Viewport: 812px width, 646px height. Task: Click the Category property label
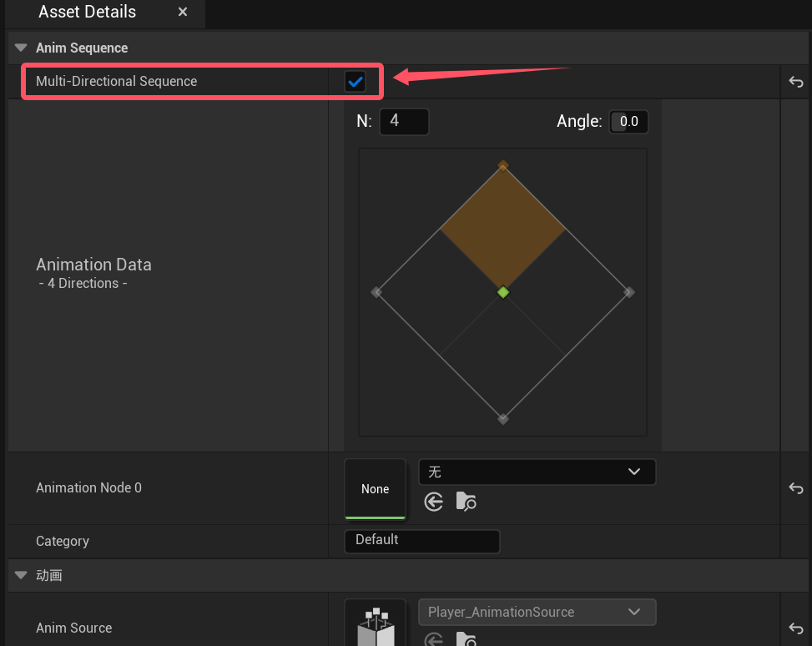62,542
